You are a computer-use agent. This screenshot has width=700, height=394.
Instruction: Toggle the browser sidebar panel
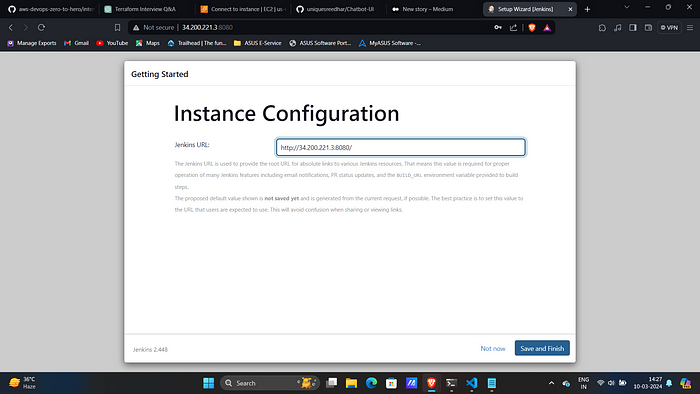(633, 28)
